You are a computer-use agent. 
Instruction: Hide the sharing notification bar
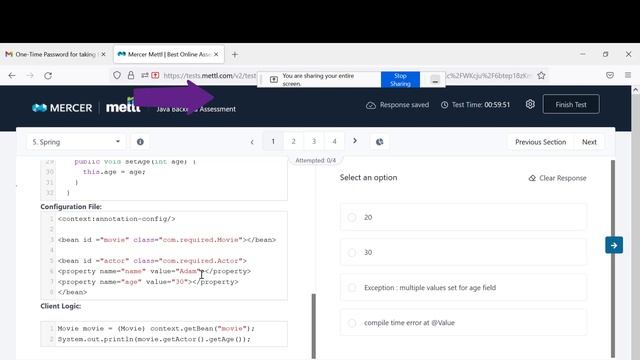[x=435, y=80]
